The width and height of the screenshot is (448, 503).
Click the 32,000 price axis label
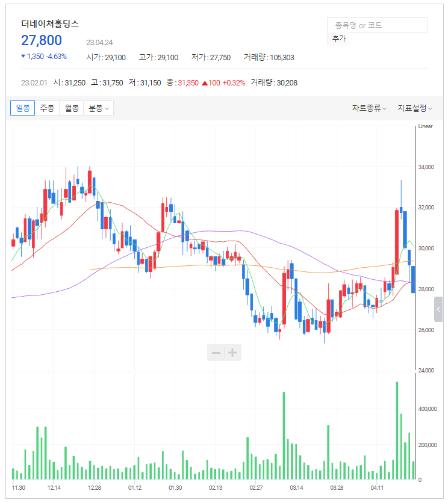pyautogui.click(x=426, y=208)
